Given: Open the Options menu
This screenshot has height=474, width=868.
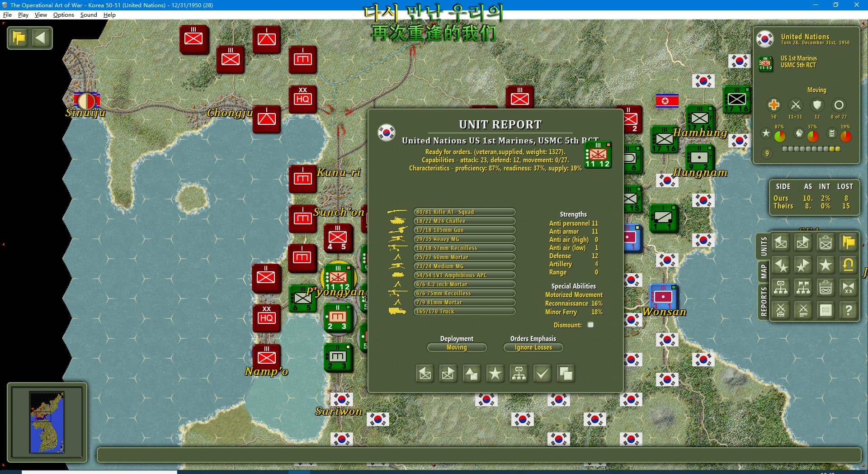Looking at the screenshot, I should 63,15.
